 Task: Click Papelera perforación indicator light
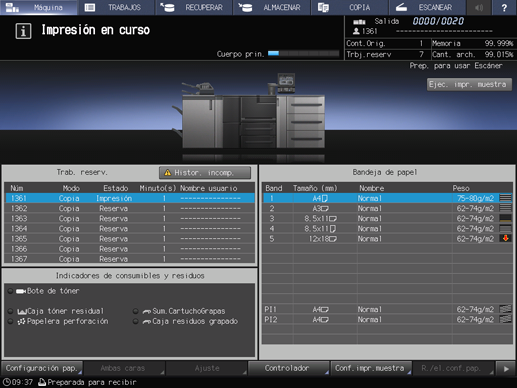(10, 321)
